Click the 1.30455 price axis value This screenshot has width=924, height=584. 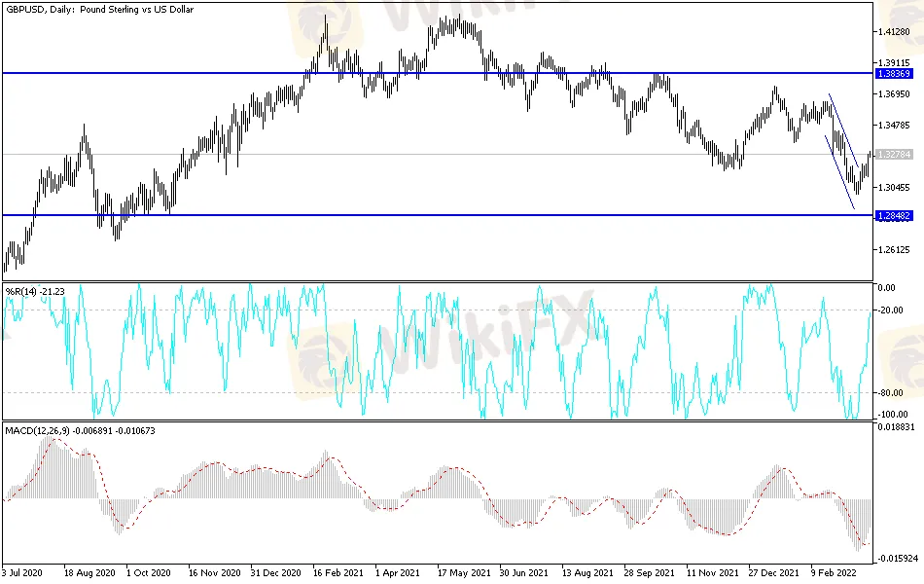click(894, 188)
